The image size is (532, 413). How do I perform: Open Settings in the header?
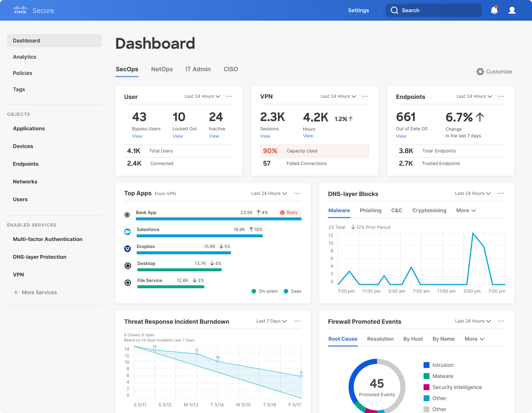click(x=358, y=10)
